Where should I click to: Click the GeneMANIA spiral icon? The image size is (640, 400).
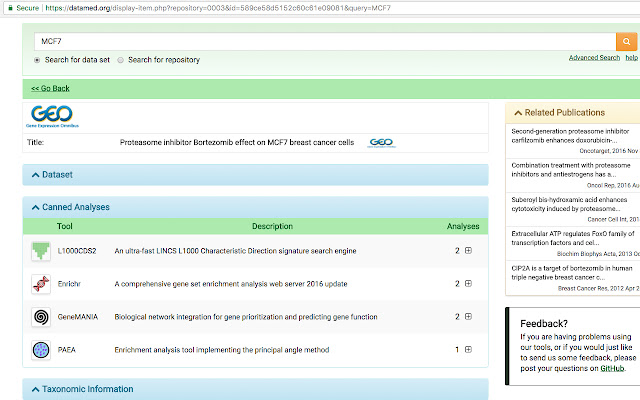coord(41,317)
